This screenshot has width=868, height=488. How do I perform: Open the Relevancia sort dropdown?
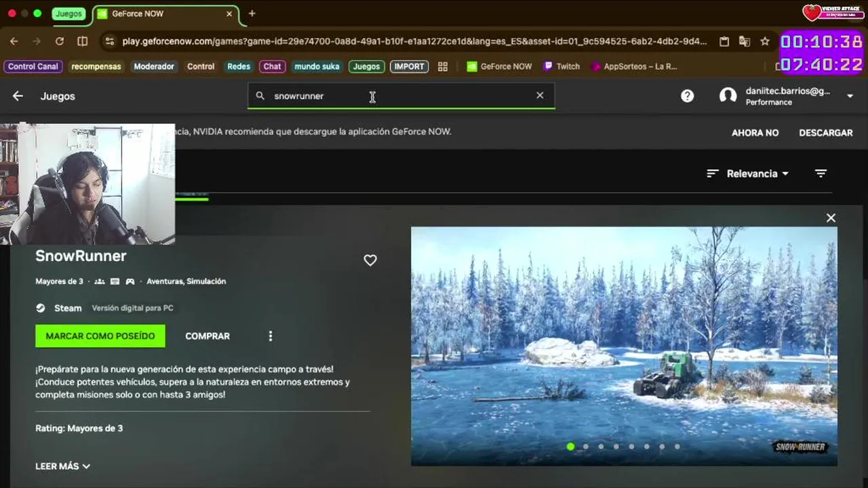click(x=748, y=174)
